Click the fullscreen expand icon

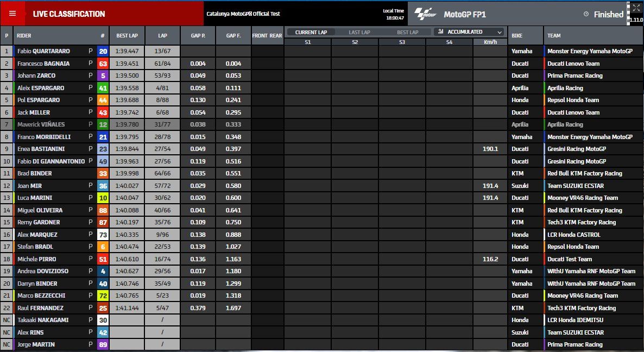636,8
